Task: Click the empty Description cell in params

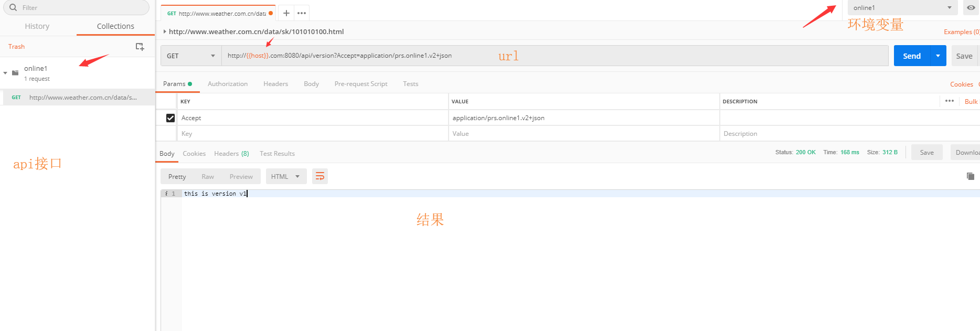Action: [x=850, y=134]
